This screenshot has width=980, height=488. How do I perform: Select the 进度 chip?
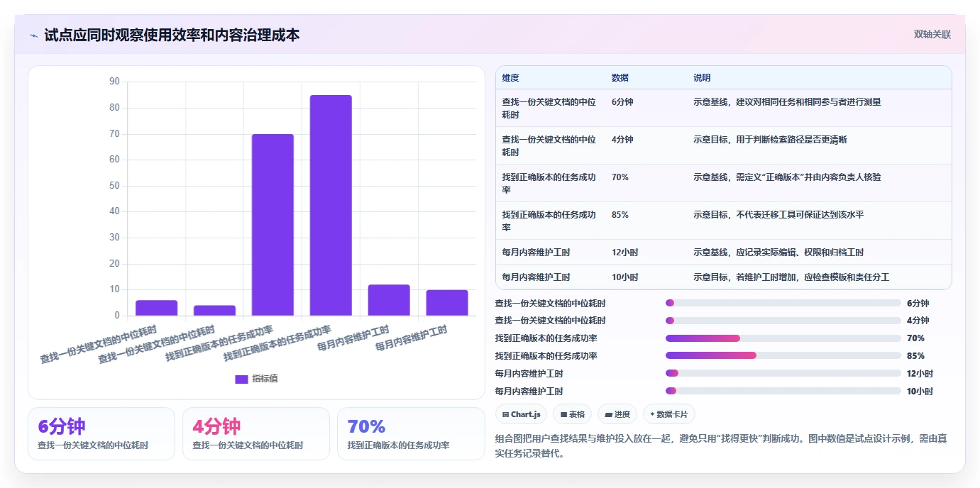tap(617, 414)
